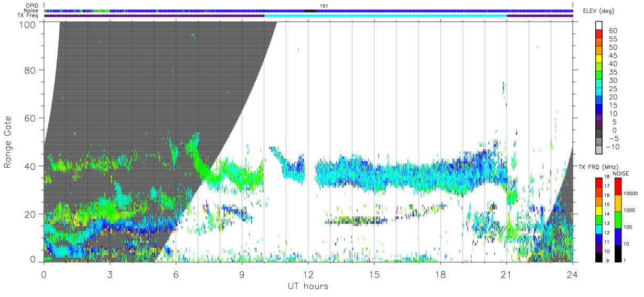The image size is (644, 297).
Task: Click y-axis tick label 60
Action: (x=30, y=118)
